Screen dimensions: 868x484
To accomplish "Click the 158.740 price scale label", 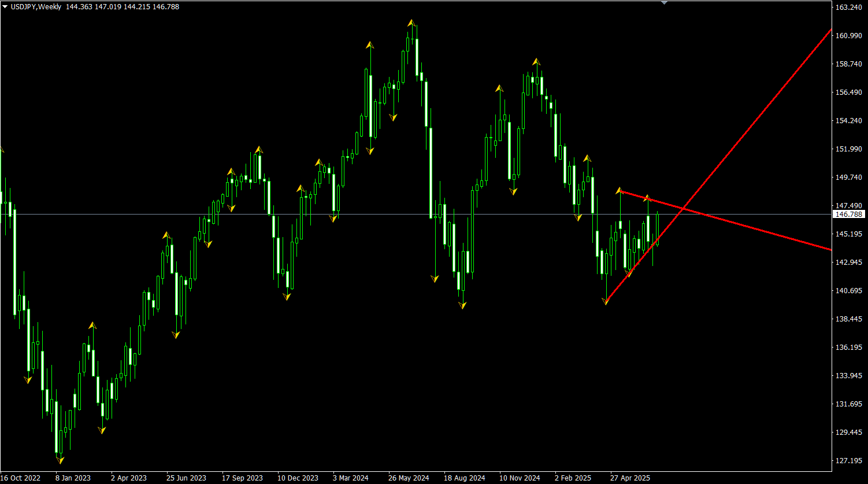I will (848, 64).
